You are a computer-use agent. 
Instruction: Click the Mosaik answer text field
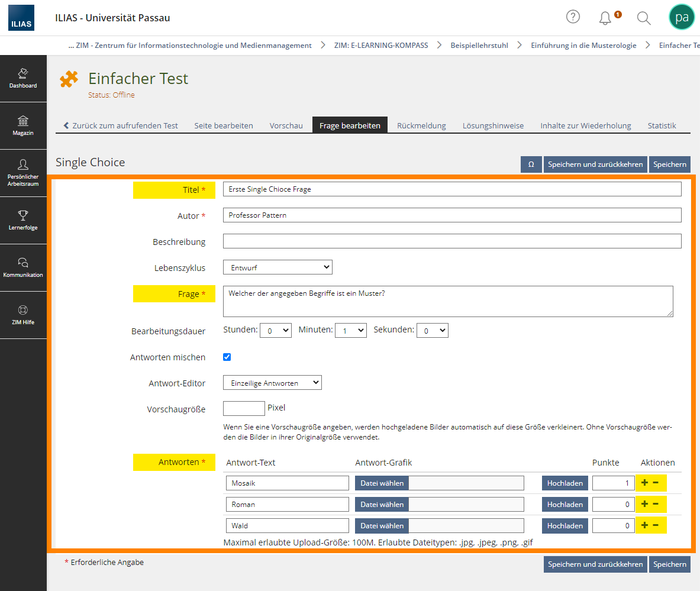pyautogui.click(x=288, y=483)
